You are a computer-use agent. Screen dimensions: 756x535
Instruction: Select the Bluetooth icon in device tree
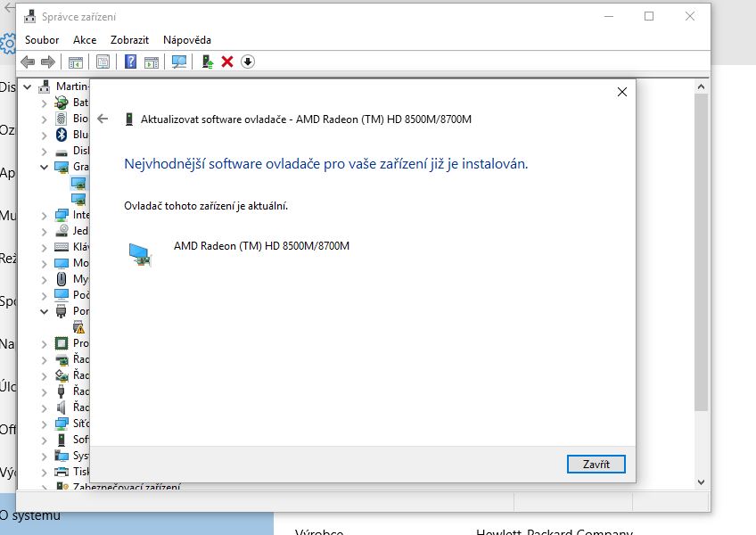pos(62,134)
